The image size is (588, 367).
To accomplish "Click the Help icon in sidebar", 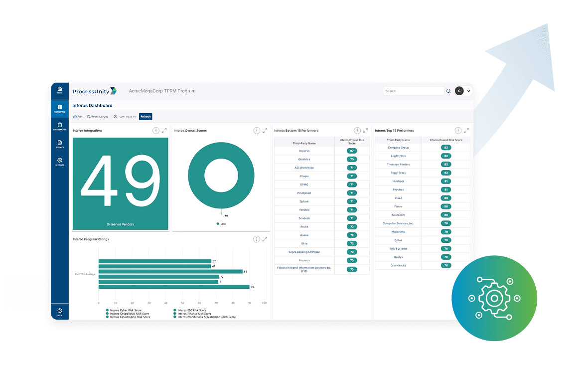I will 60,312.
